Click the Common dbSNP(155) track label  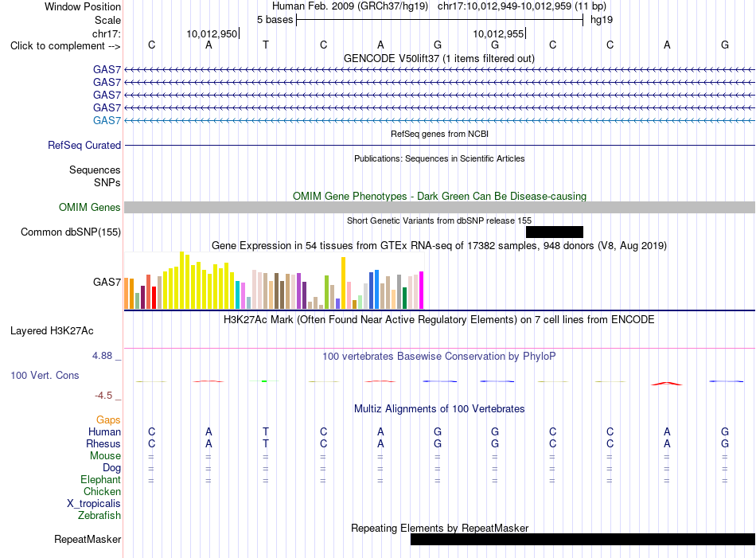71,232
